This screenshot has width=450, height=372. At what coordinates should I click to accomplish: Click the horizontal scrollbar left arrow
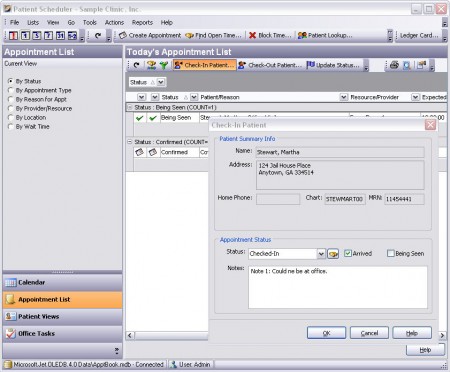click(130, 335)
